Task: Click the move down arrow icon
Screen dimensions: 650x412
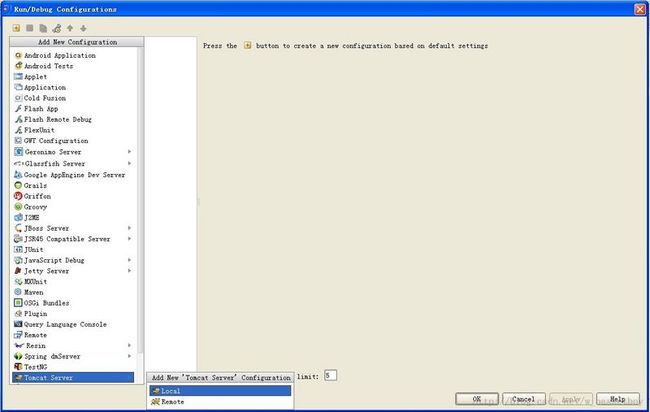Action: [x=83, y=28]
